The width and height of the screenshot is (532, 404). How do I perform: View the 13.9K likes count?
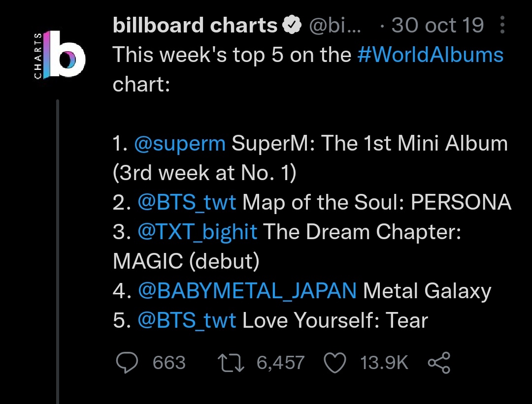[x=384, y=363]
